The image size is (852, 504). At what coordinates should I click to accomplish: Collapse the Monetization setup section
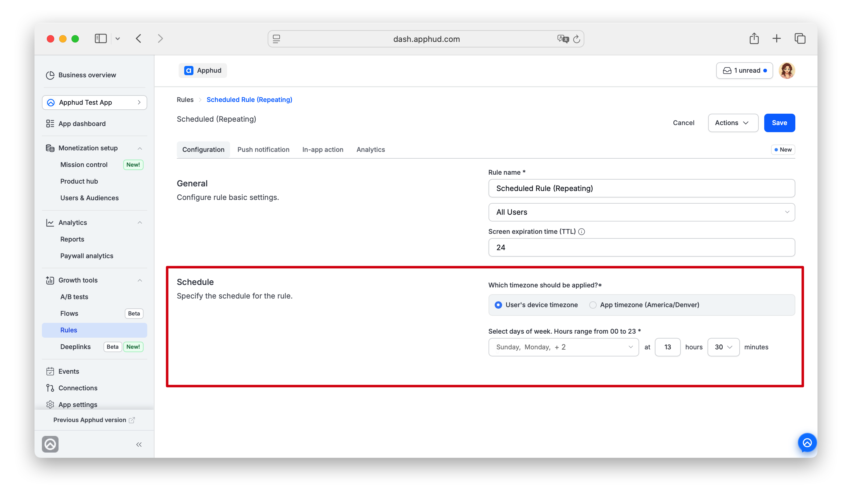click(x=140, y=148)
